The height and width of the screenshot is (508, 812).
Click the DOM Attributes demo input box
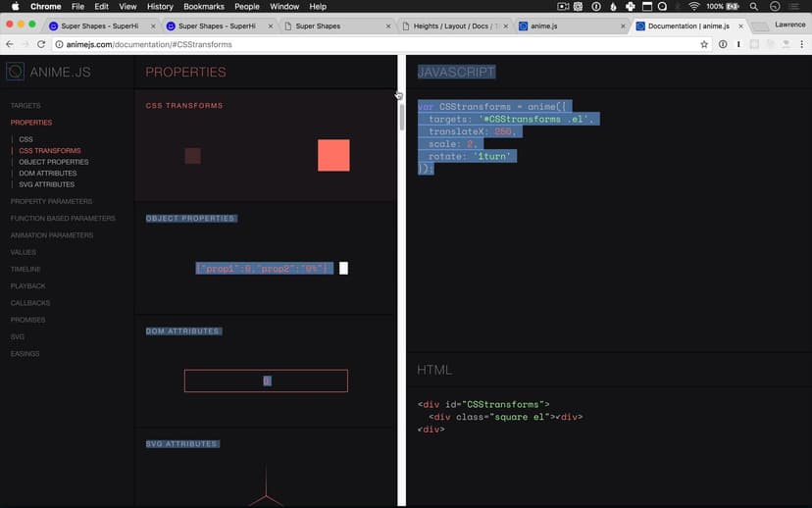266,381
